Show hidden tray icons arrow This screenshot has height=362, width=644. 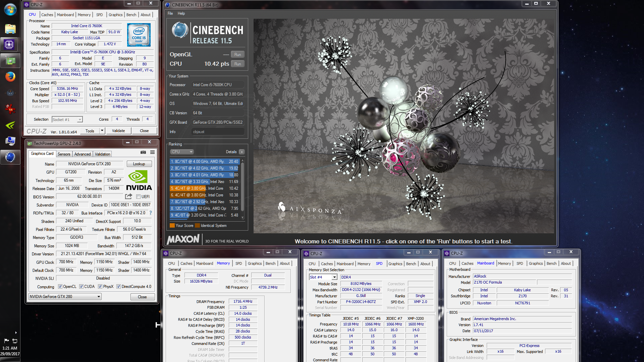tap(16, 333)
